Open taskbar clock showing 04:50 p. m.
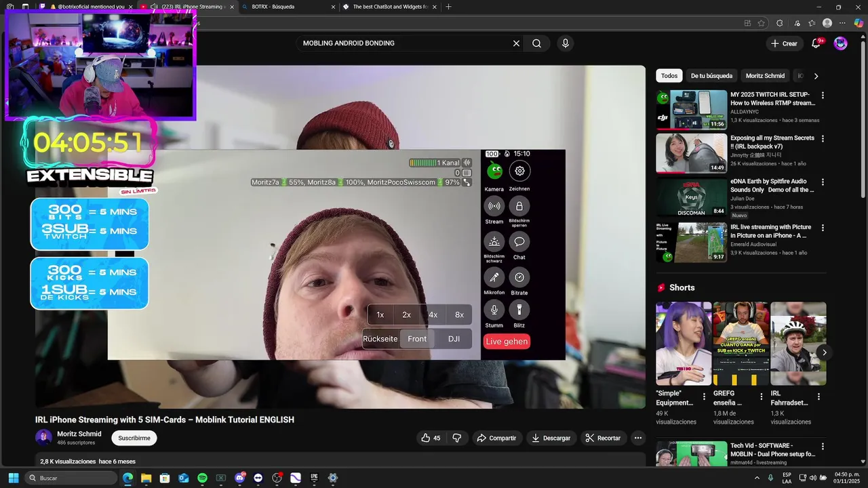Viewport: 868px width, 488px height. 847,478
